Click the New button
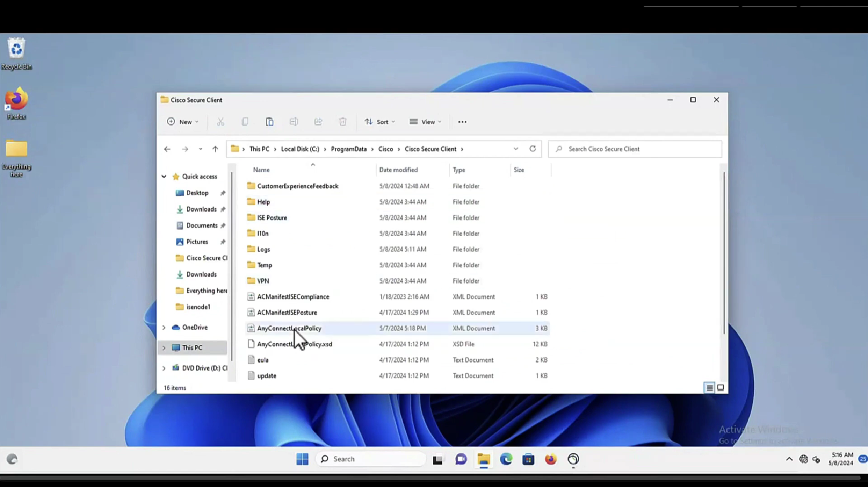868x487 pixels. pos(183,122)
